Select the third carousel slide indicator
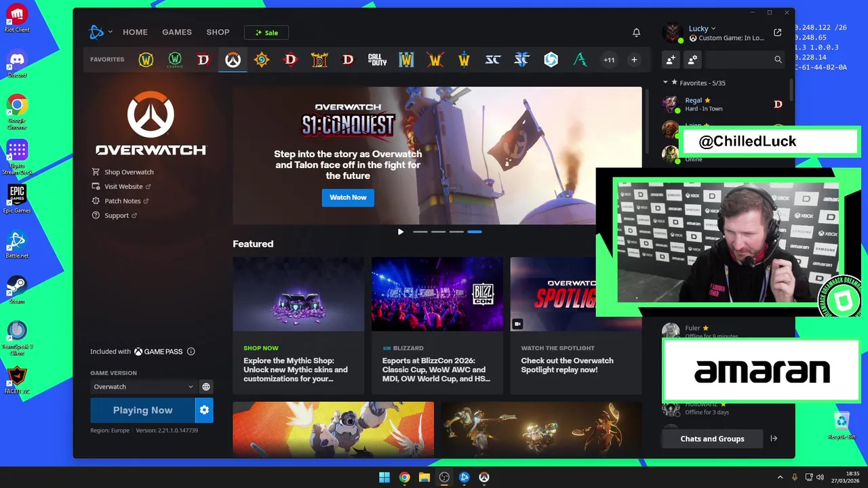 456,232
